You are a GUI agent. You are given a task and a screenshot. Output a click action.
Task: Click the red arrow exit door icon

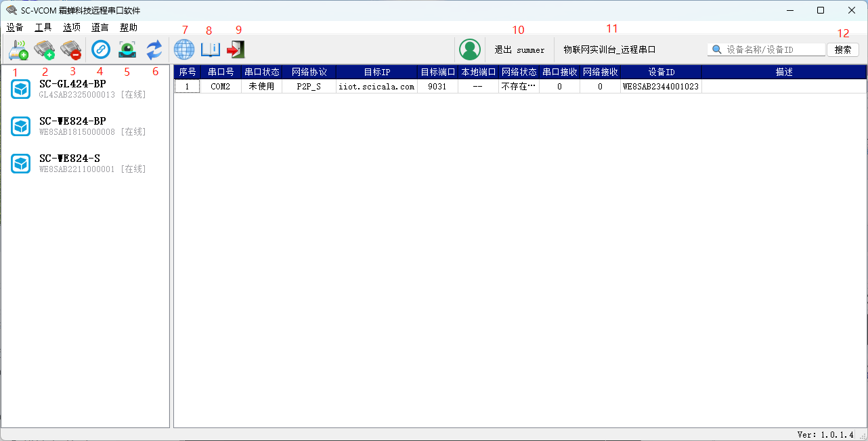pos(236,49)
